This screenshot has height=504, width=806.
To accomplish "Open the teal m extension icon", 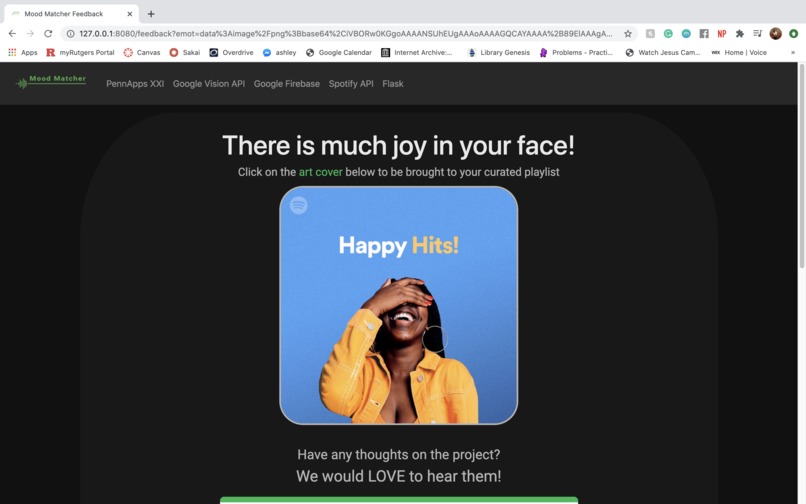I will pos(686,33).
